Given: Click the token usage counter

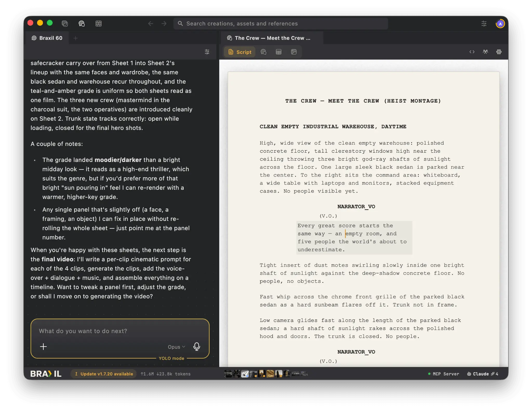Looking at the screenshot, I should [165, 374].
